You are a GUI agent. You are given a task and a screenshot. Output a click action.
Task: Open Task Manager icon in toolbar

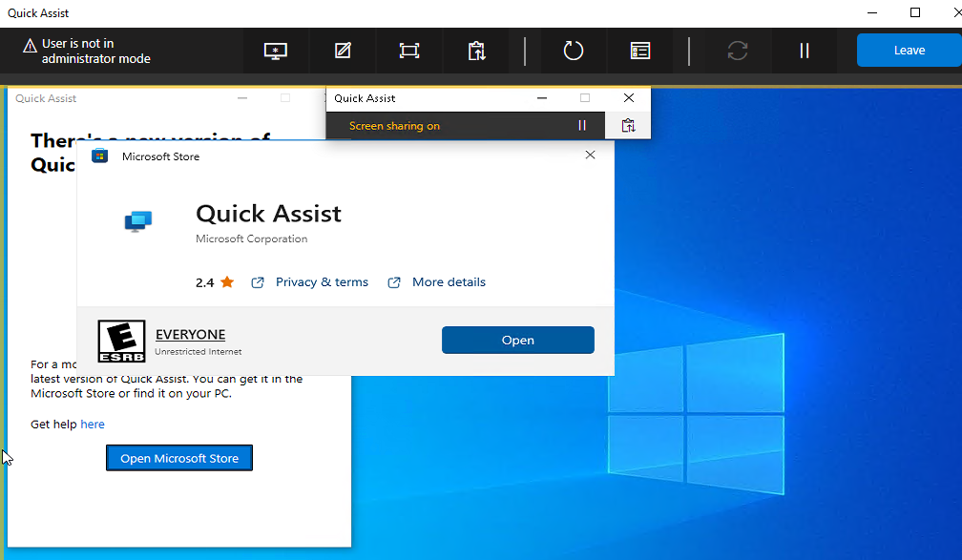[x=639, y=51]
